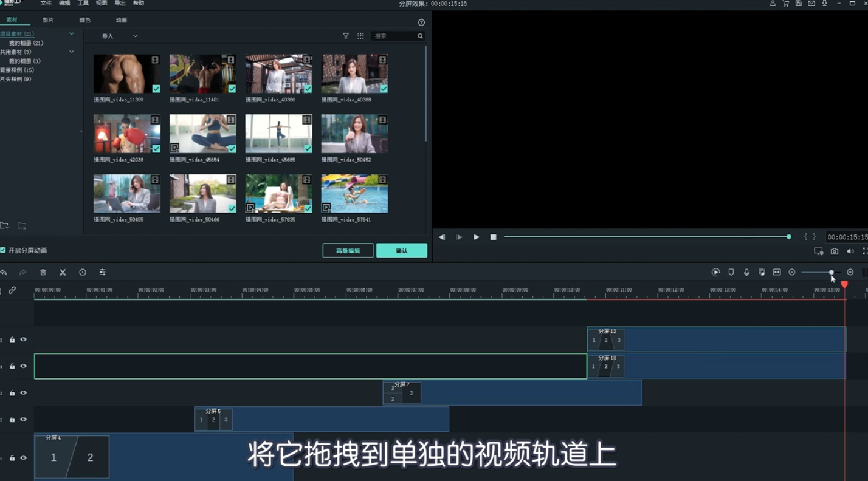The image size is (868, 481).
Task: Open the 工具 menu
Action: [83, 3]
